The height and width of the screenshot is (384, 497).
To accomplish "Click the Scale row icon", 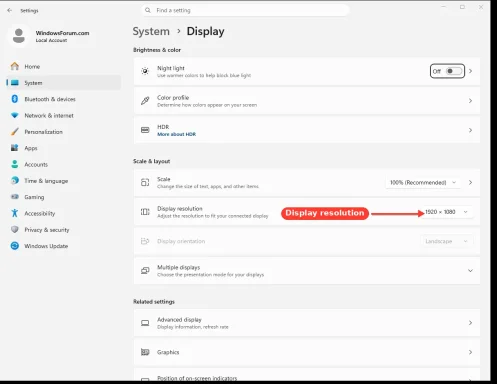I will tap(145, 182).
